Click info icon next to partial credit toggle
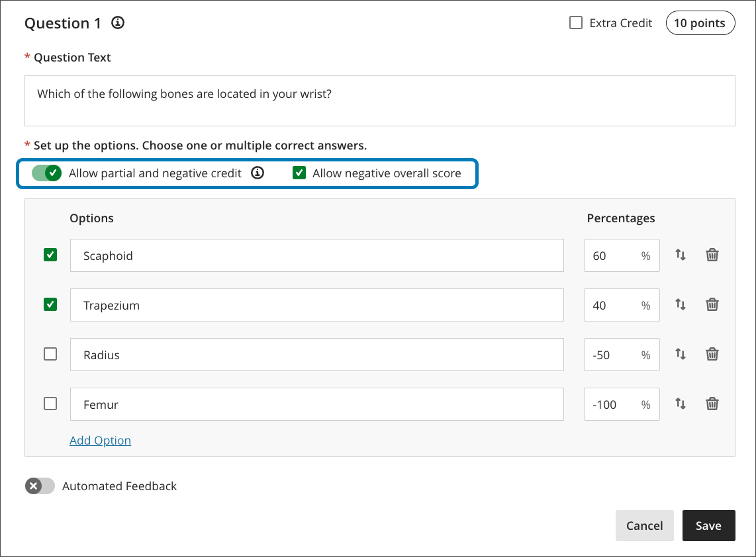756x557 pixels. tap(258, 173)
